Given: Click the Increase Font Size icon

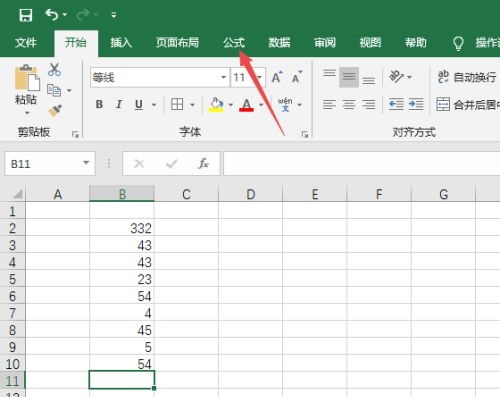Looking at the screenshot, I should tap(277, 77).
